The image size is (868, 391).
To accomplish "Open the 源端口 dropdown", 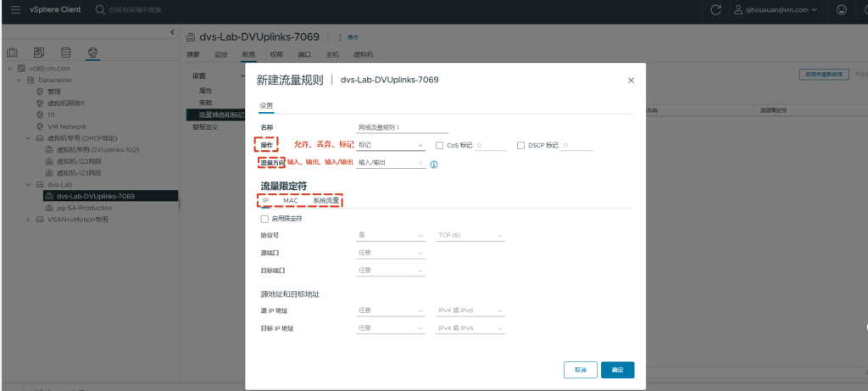I will pyautogui.click(x=391, y=253).
